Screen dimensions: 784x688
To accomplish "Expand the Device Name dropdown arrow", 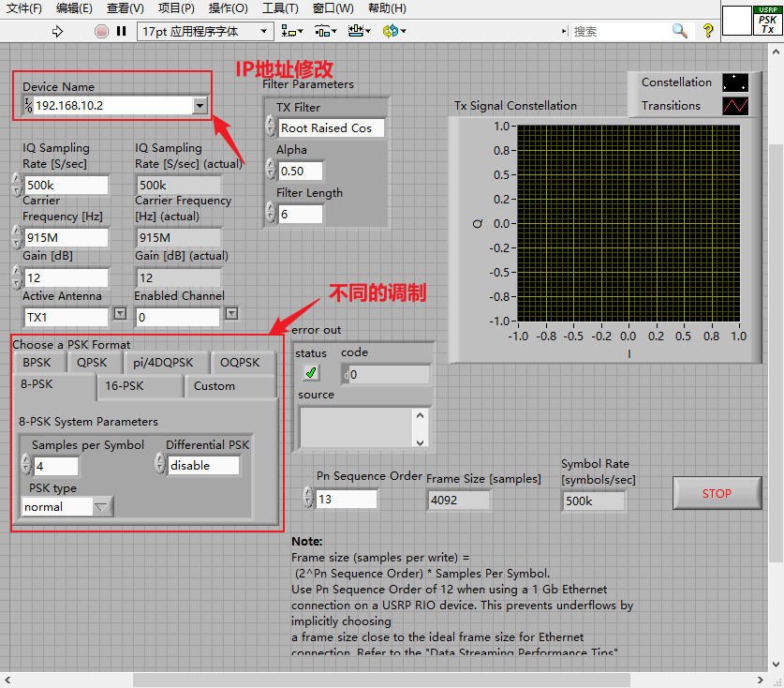I will 200,106.
